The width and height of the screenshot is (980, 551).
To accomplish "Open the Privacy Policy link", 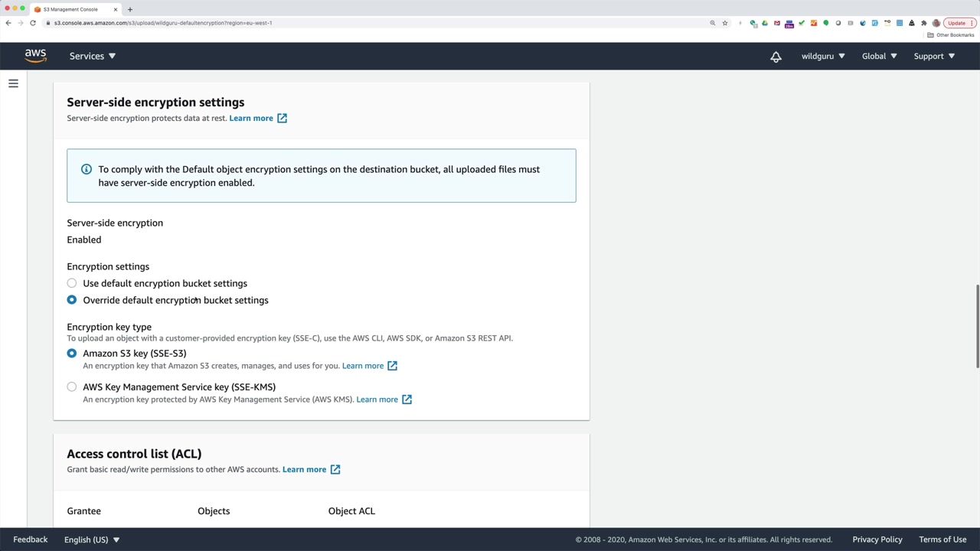I will pyautogui.click(x=877, y=540).
